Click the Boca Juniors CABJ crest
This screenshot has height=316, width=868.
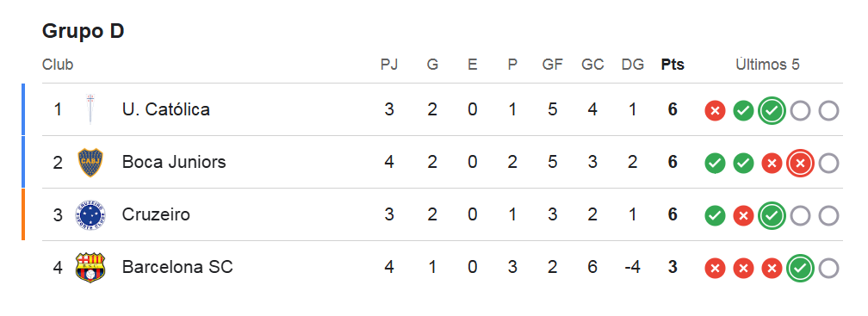click(90, 162)
